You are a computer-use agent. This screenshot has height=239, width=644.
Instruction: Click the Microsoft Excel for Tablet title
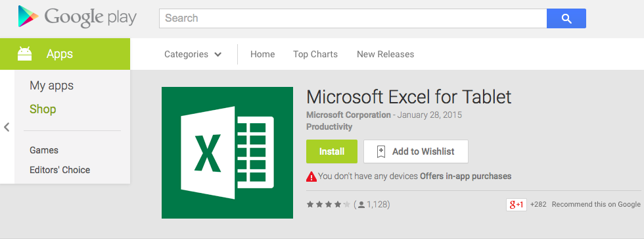tap(409, 97)
